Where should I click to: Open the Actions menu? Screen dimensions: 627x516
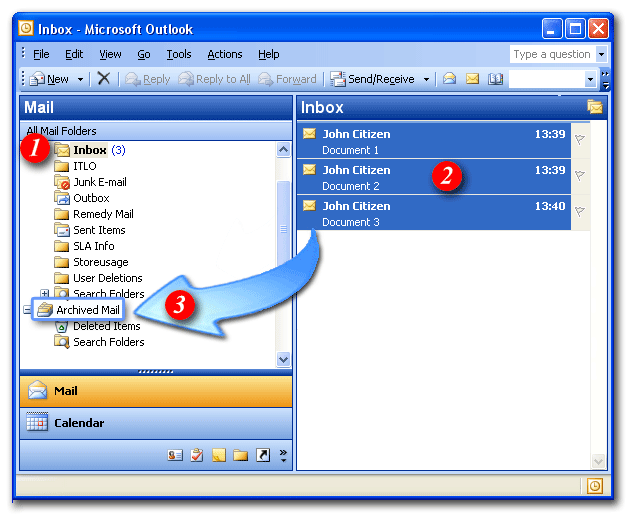tap(224, 54)
